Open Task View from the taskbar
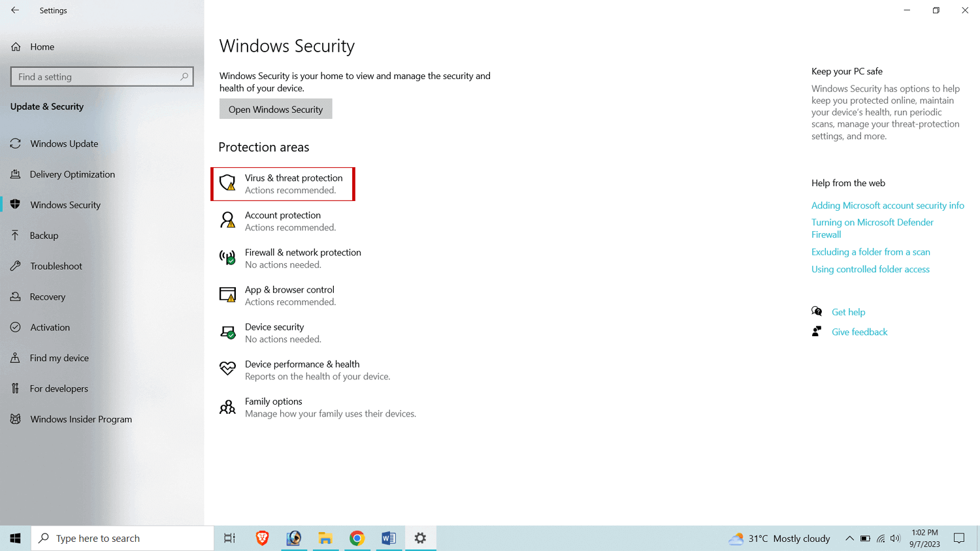This screenshot has width=980, height=551. coord(229,539)
